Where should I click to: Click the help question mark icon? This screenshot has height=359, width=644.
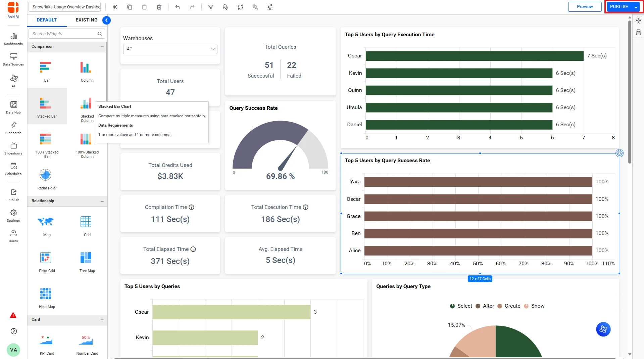click(13, 331)
